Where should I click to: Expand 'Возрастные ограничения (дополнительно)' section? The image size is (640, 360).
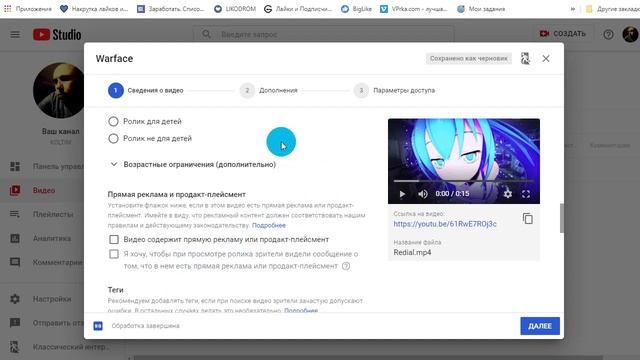pyautogui.click(x=193, y=164)
